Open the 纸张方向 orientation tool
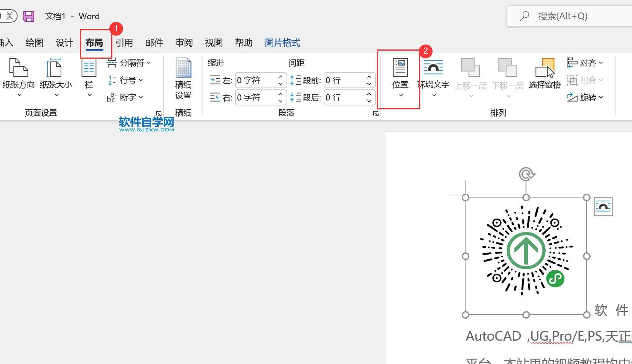The image size is (632, 364). point(18,77)
